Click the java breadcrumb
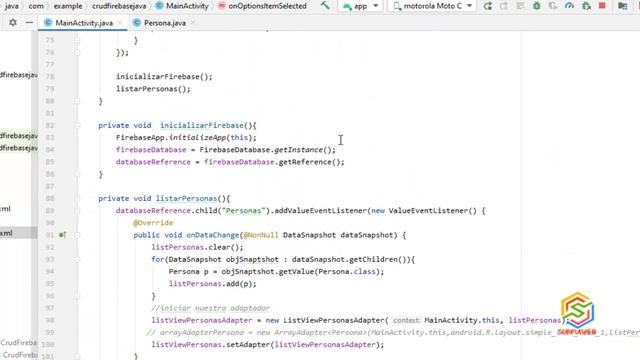The height and width of the screenshot is (360, 640). click(x=12, y=6)
